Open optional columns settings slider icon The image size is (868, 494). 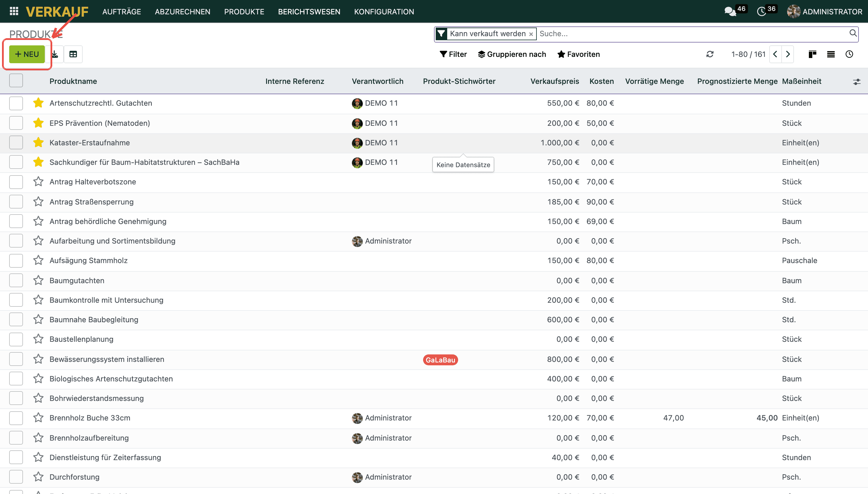tap(857, 82)
